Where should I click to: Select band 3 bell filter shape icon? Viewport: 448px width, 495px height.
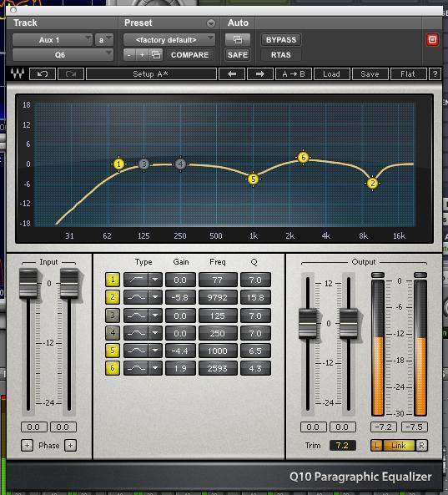point(136,316)
